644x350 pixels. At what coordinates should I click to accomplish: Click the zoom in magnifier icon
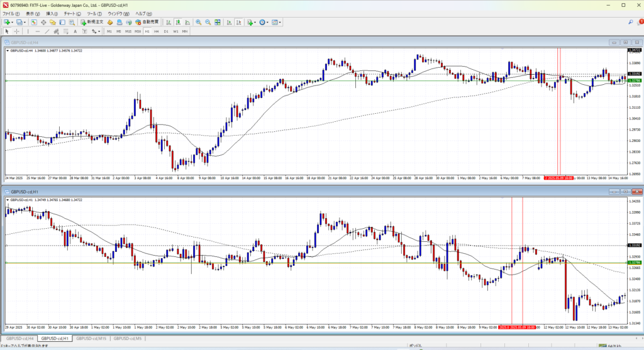coord(198,22)
